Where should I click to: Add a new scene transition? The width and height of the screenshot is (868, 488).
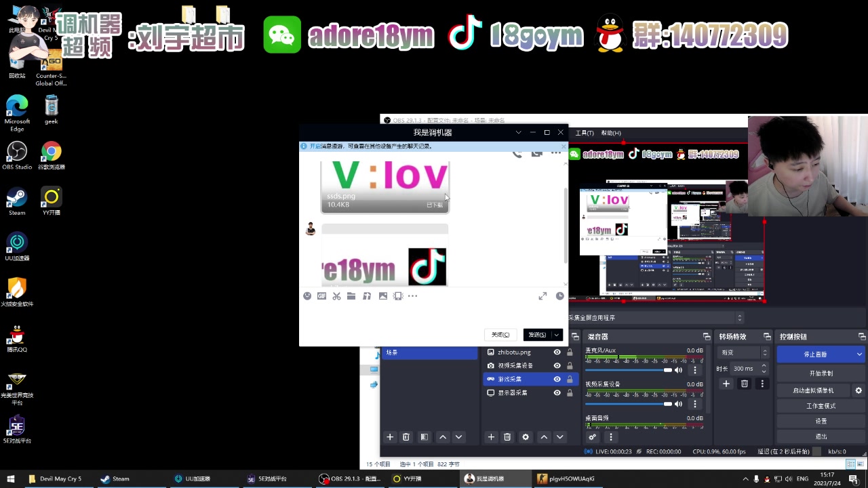726,384
